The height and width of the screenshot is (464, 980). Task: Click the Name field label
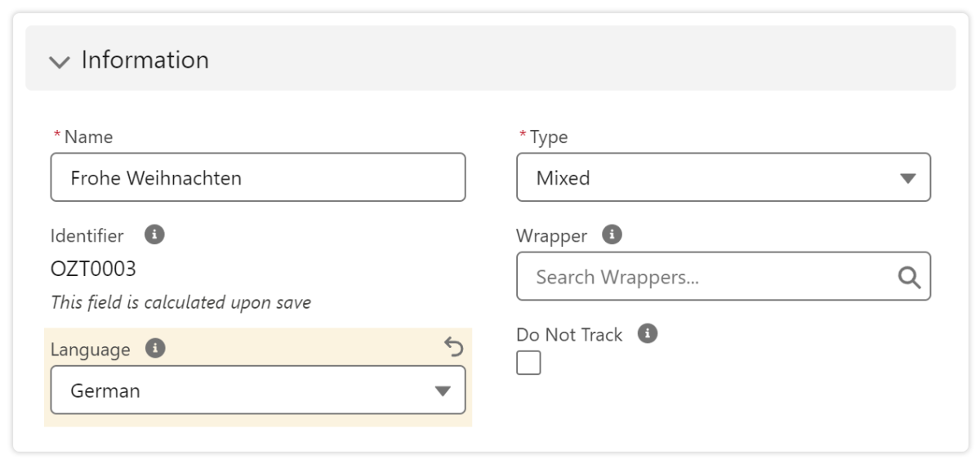point(88,137)
